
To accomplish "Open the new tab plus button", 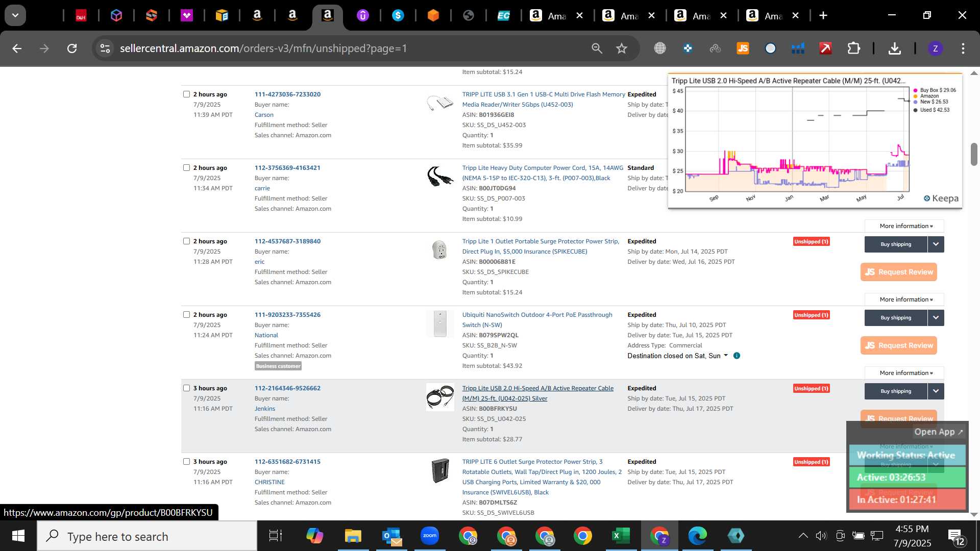I will click(823, 15).
